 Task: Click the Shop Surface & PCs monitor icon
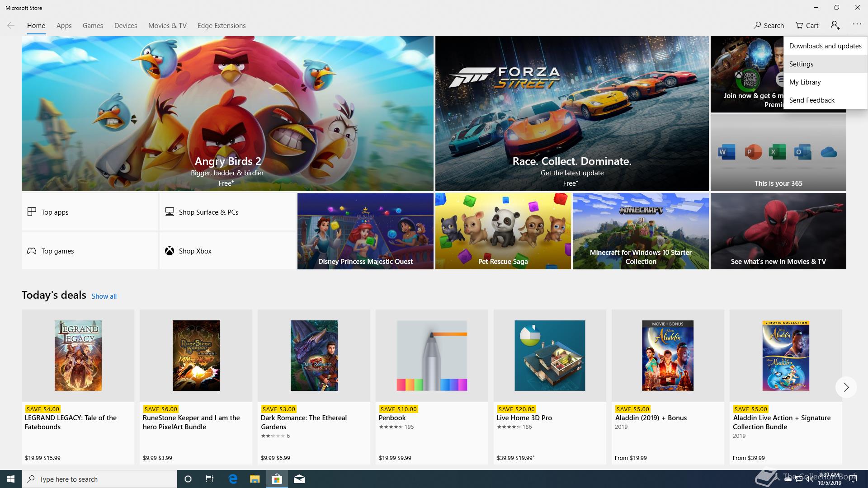click(170, 212)
